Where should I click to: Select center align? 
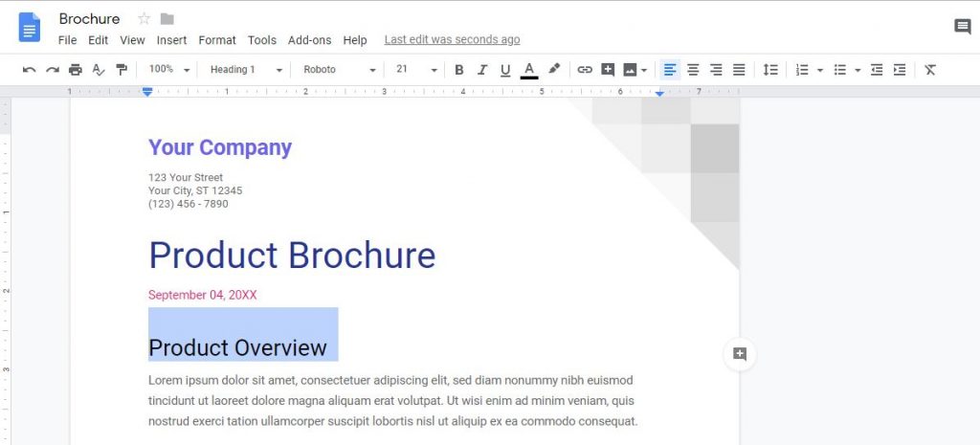[693, 70]
